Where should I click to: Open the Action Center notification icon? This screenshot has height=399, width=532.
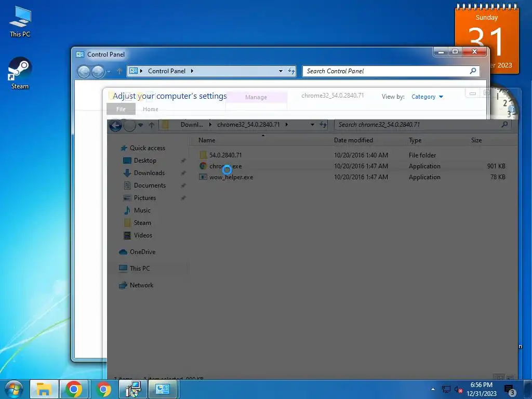click(x=509, y=390)
